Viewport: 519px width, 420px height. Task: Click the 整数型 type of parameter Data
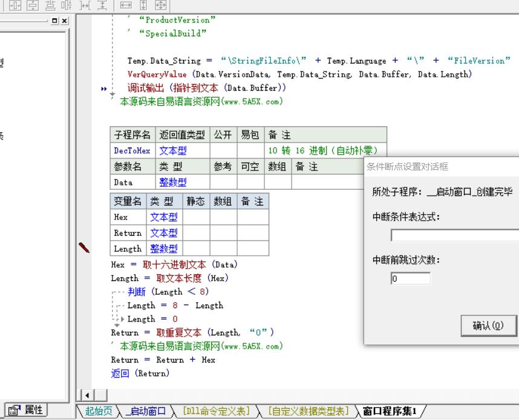(x=173, y=183)
